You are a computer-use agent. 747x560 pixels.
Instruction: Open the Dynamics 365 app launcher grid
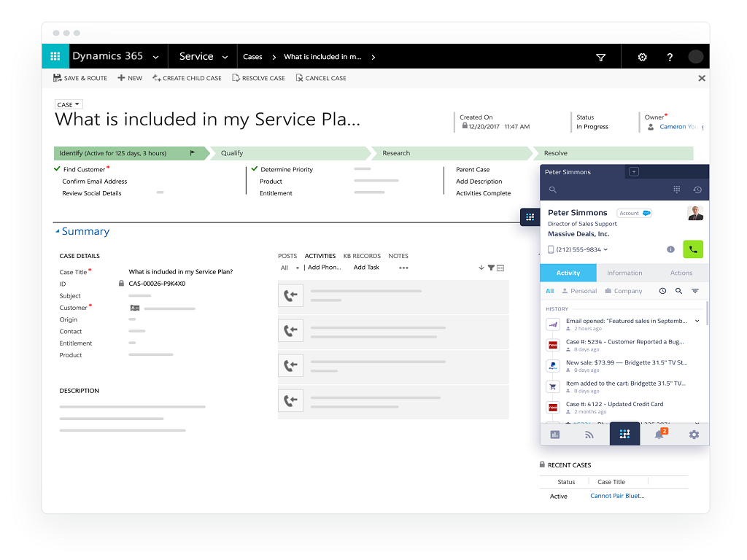point(55,57)
